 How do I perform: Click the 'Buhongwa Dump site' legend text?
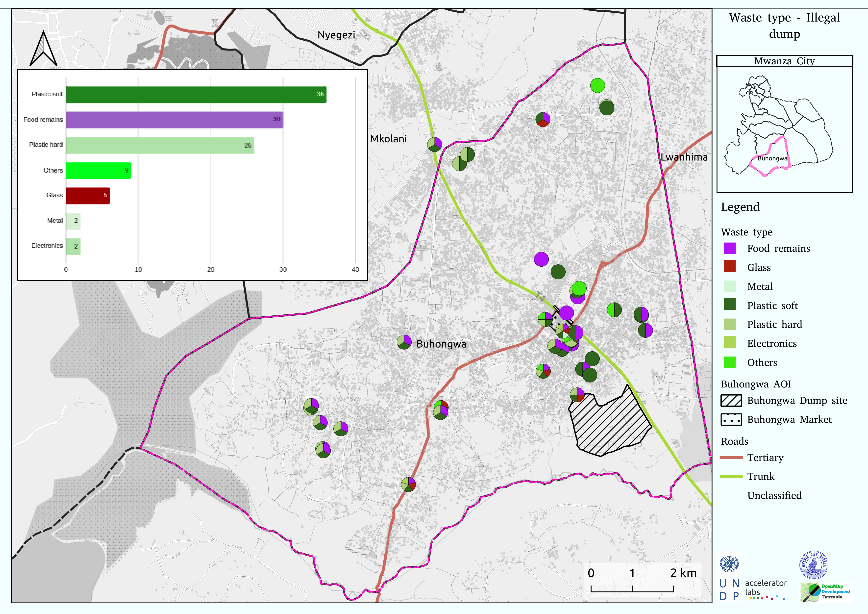pos(797,400)
